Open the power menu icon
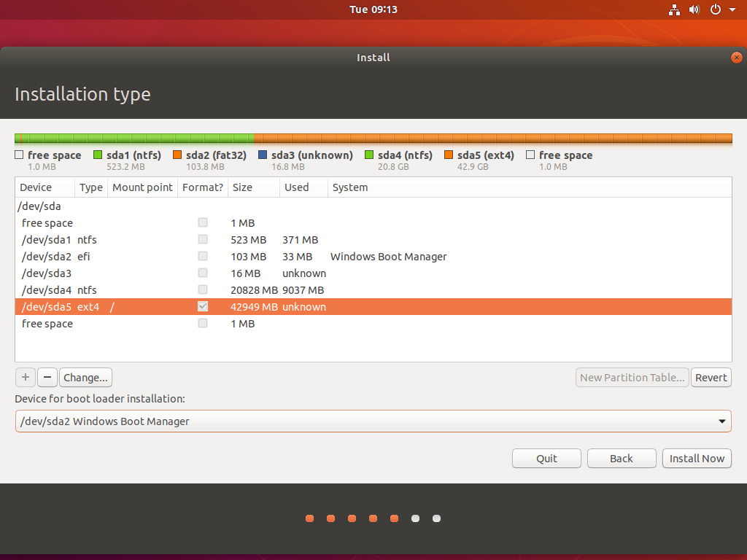The image size is (747, 560). point(716,9)
